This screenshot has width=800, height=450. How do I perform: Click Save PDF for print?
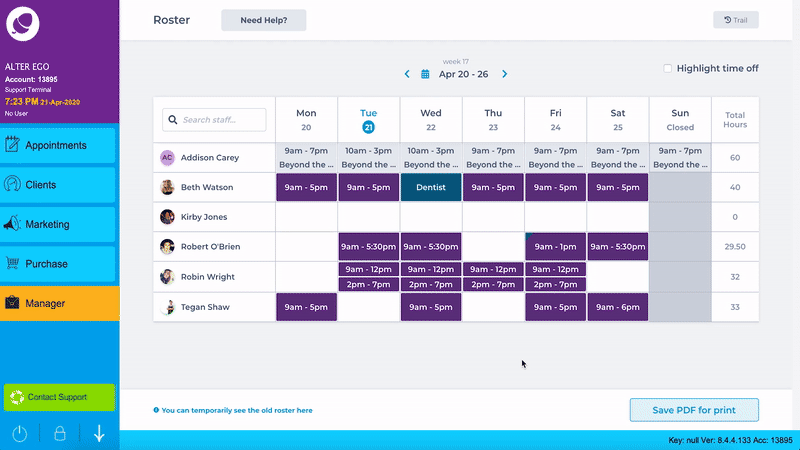coord(694,410)
